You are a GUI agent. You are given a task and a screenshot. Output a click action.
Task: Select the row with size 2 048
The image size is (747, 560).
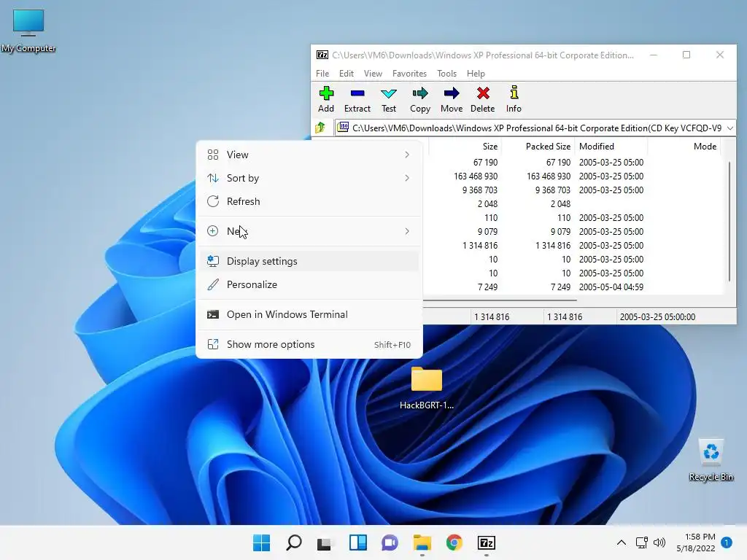pos(572,204)
